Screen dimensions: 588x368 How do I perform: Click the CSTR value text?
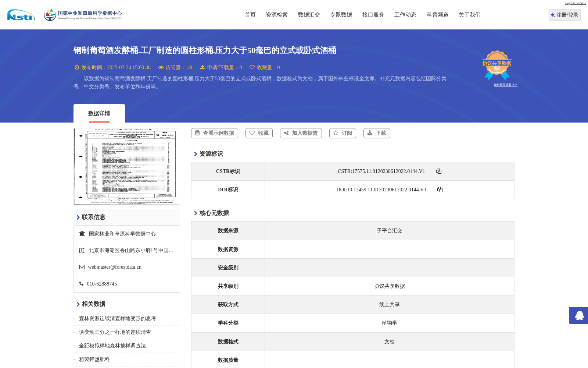[381, 171]
